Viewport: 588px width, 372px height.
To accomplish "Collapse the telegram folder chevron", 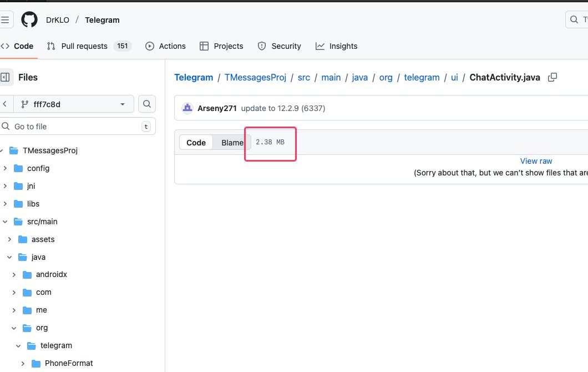I will 18,346.
